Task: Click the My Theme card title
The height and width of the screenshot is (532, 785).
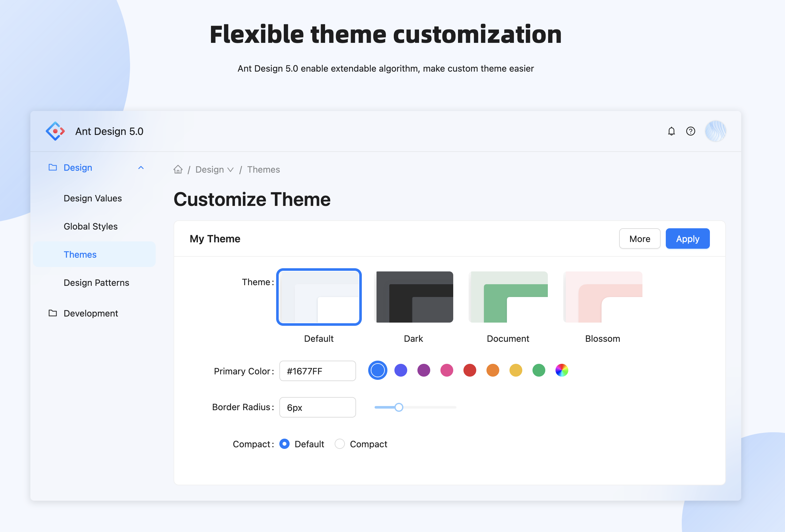Action: pos(215,239)
